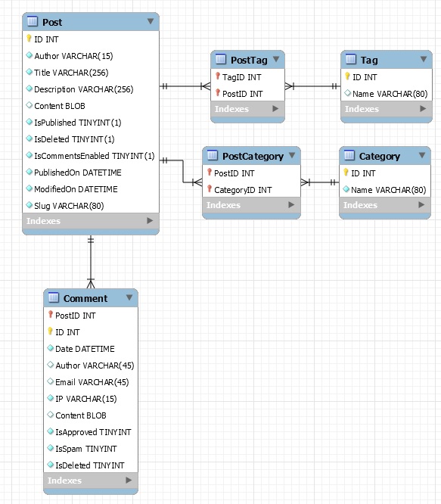The width and height of the screenshot is (441, 504).
Task: Select the IsApproved TINYINT column in Comment
Action: click(x=91, y=432)
